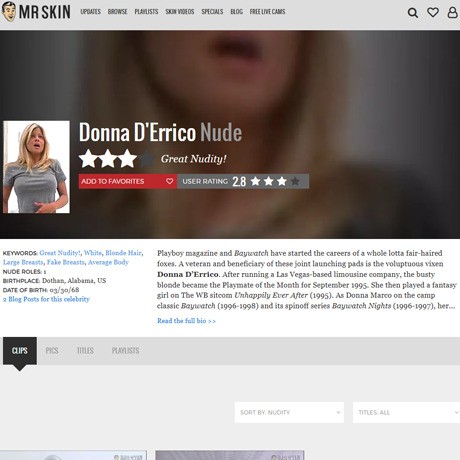Open the Specials menu item

[212, 12]
